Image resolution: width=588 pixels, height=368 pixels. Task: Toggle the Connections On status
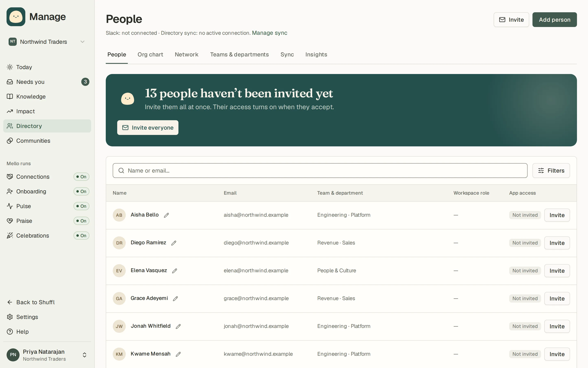tap(81, 177)
